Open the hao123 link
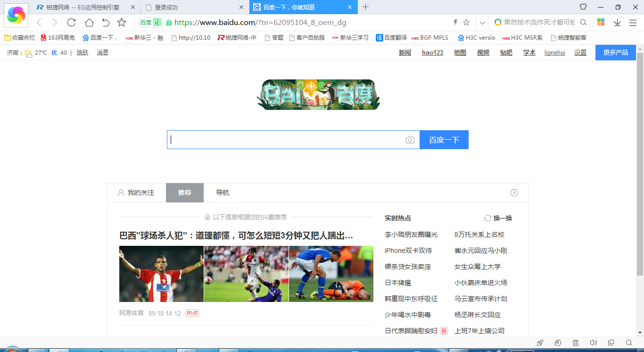This screenshot has height=352, width=644. click(432, 52)
